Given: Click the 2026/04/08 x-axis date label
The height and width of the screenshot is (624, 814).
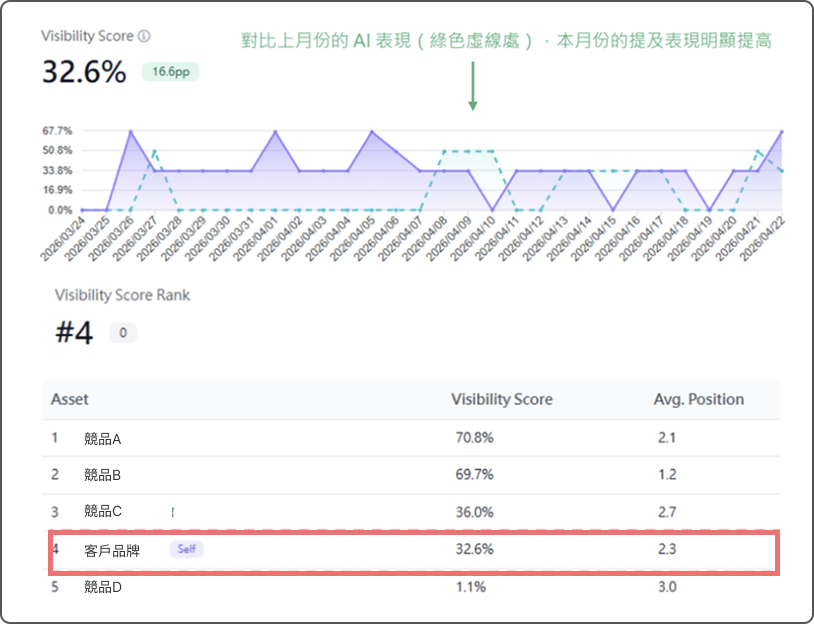Looking at the screenshot, I should (x=425, y=238).
